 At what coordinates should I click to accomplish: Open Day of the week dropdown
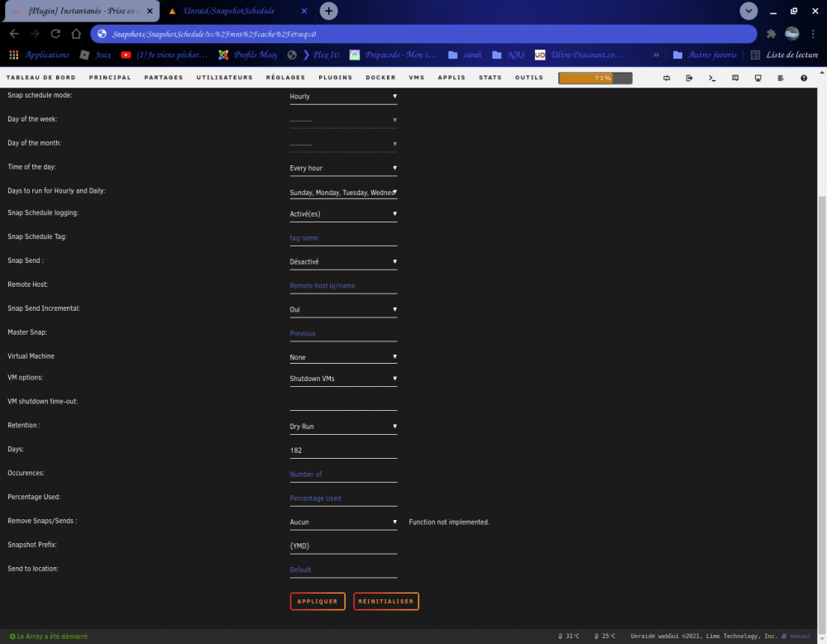(343, 120)
